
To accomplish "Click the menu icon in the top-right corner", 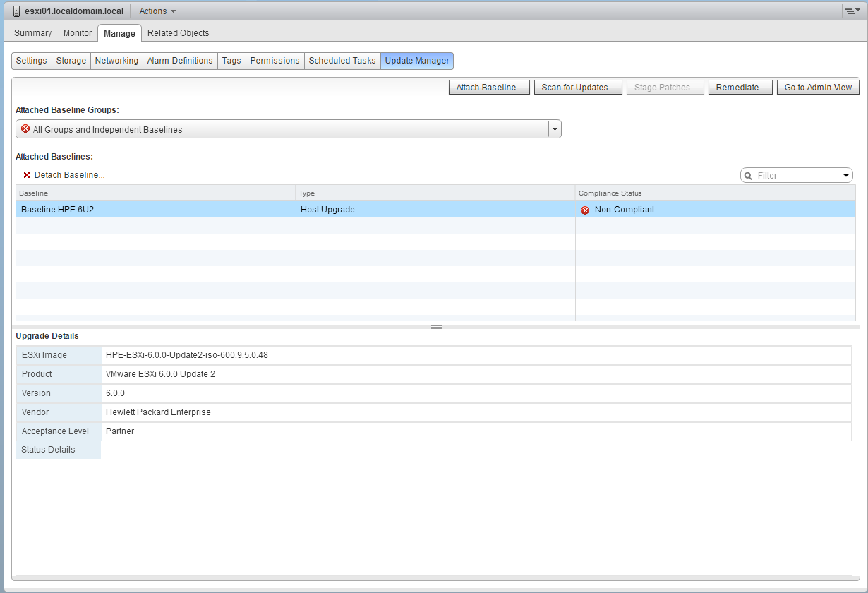I will click(x=852, y=11).
